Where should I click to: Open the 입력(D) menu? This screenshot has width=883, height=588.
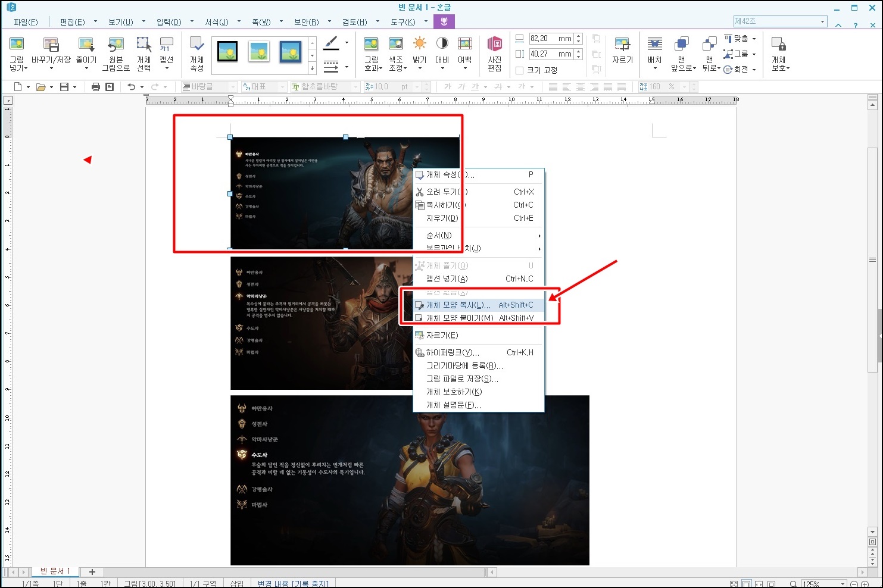pos(169,22)
